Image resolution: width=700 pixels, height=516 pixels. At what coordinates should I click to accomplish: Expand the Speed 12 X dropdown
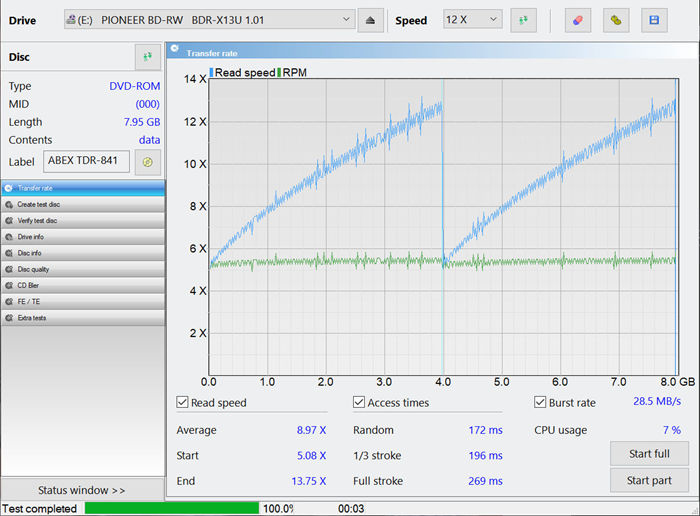coord(473,20)
